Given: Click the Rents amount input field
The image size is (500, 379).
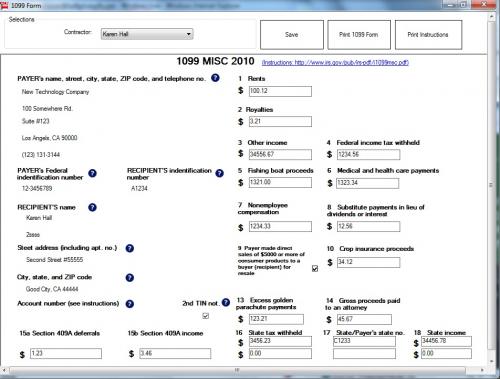Looking at the screenshot, I should pos(280,91).
